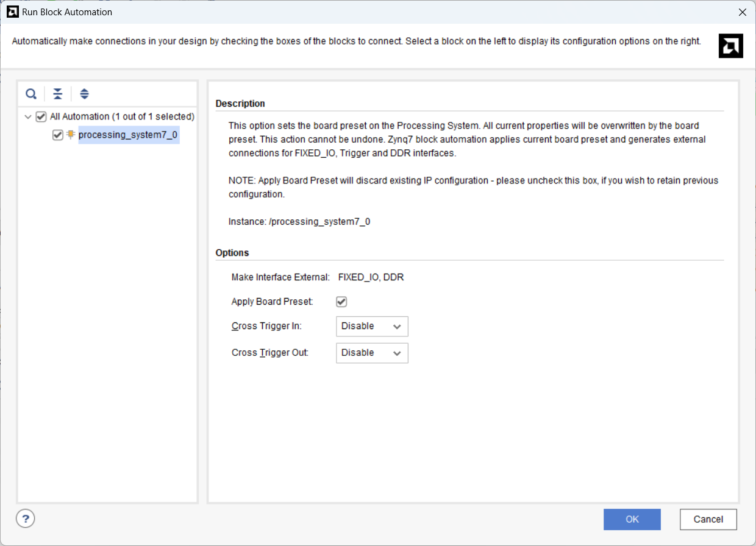Open search in the automation tree
Image resolution: width=756 pixels, height=546 pixels.
pos(31,94)
